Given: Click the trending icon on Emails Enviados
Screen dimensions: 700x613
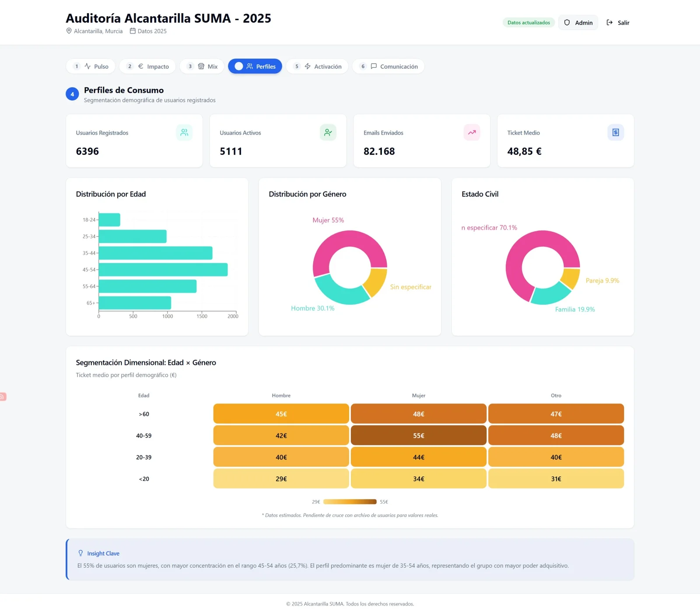Looking at the screenshot, I should coord(472,132).
